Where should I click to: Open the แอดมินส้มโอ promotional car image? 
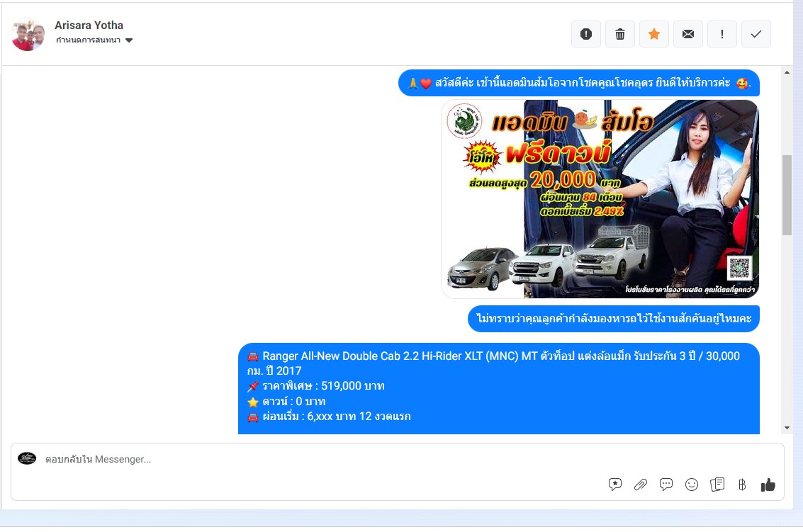pyautogui.click(x=600, y=198)
